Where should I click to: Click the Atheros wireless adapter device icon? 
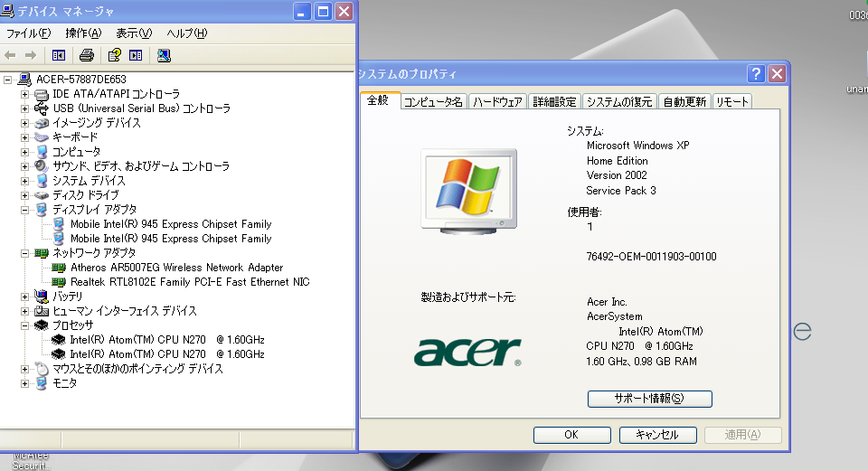[59, 268]
